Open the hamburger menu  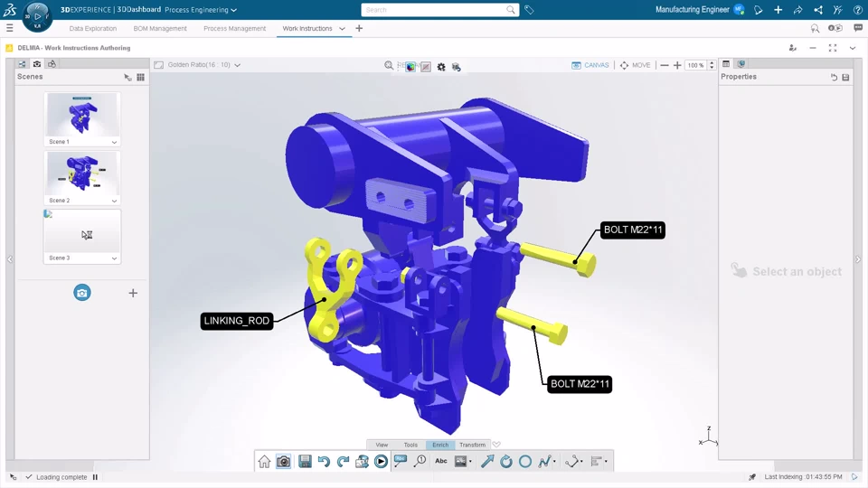9,28
